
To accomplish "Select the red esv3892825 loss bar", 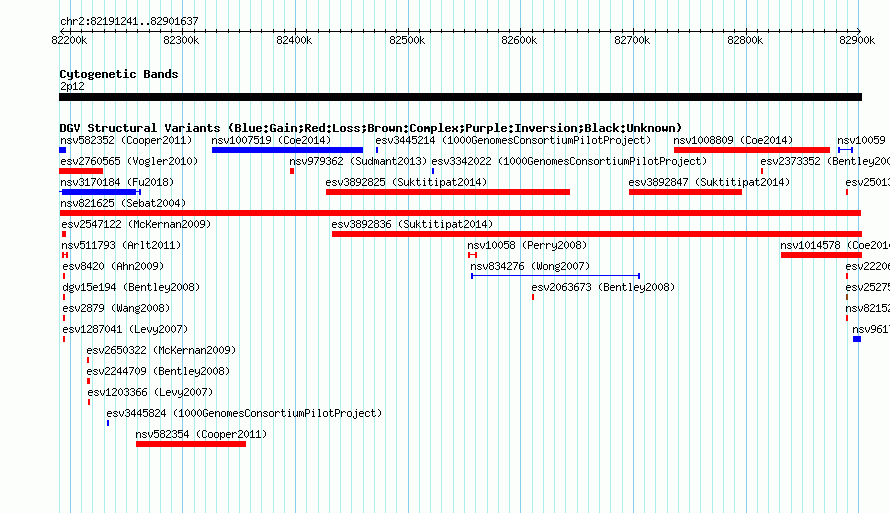I will pyautogui.click(x=448, y=192).
